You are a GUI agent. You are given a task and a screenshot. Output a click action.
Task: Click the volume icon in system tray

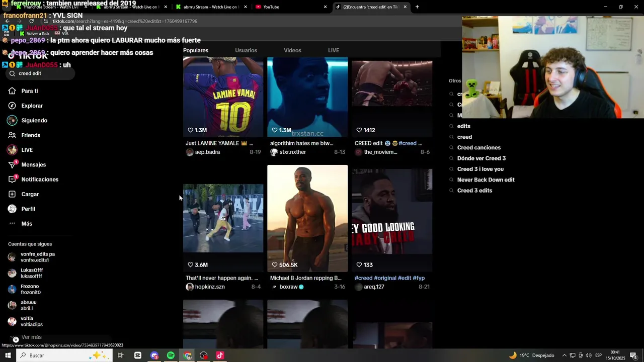click(x=589, y=355)
